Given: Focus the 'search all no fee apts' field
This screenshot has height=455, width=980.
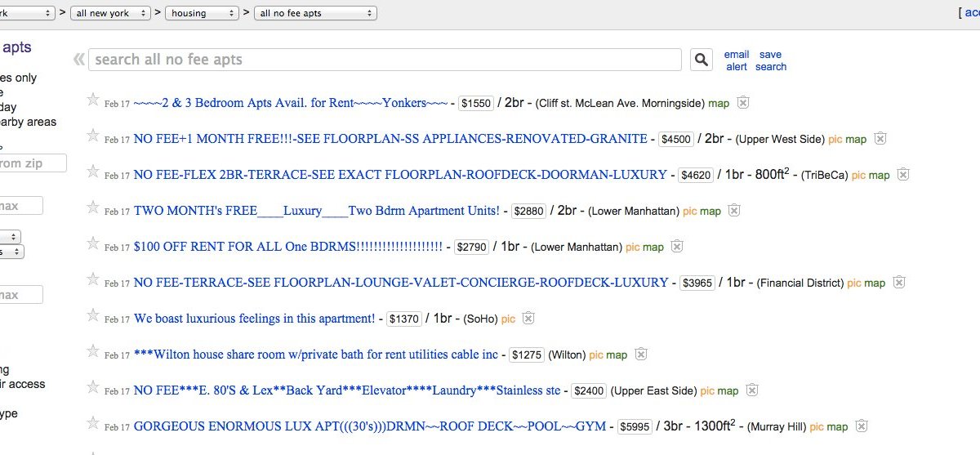Looking at the screenshot, I should pos(385,60).
